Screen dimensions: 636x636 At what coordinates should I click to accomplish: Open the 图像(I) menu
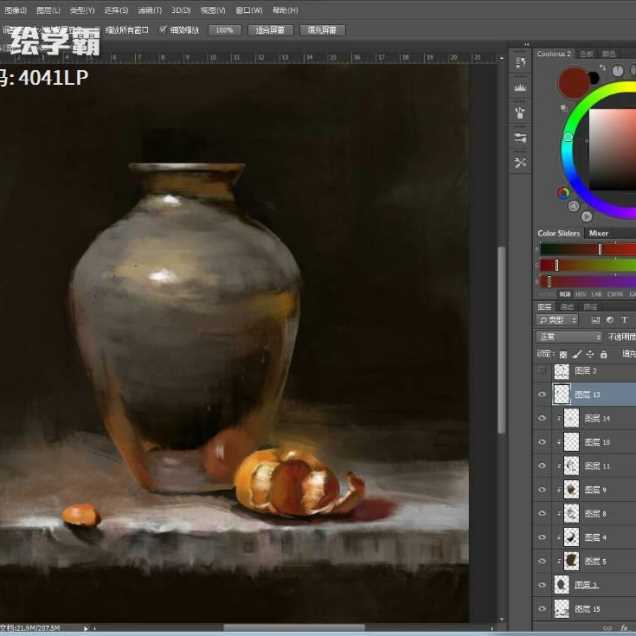click(x=15, y=11)
